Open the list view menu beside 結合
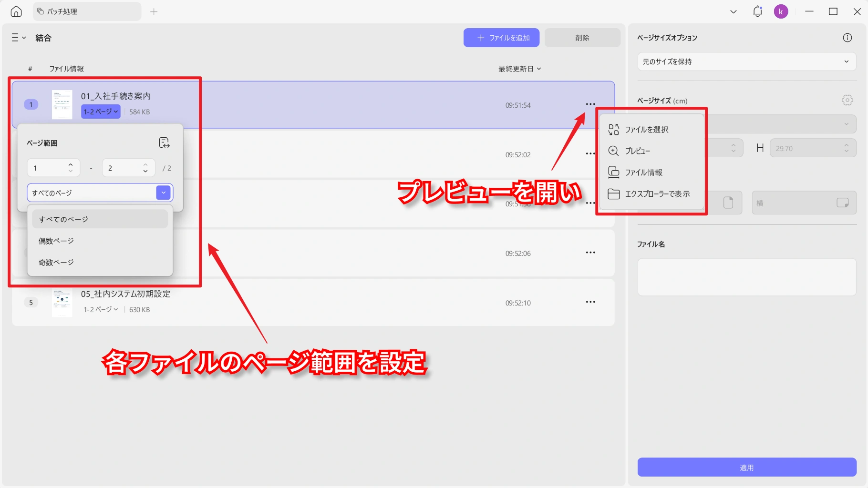The height and width of the screenshot is (488, 868). point(19,38)
